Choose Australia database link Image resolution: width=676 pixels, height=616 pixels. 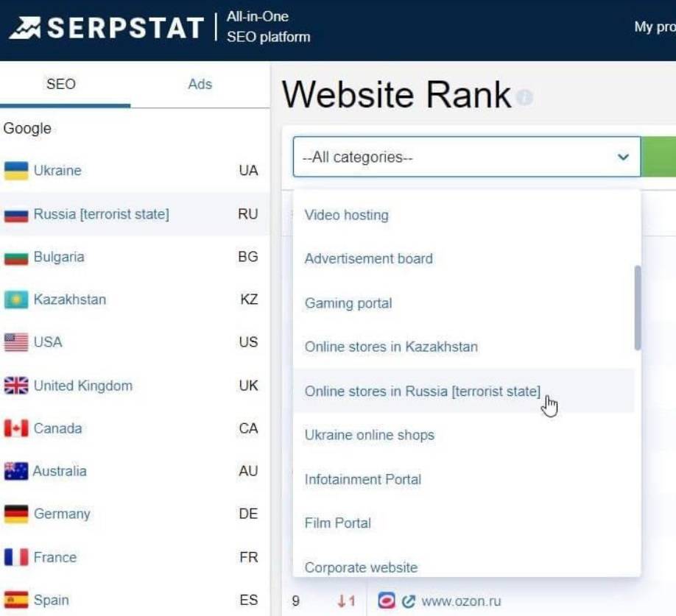(60, 471)
